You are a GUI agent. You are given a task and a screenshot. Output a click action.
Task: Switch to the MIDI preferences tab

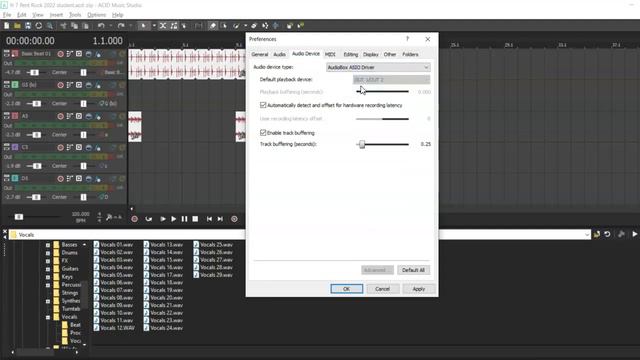[x=330, y=54]
